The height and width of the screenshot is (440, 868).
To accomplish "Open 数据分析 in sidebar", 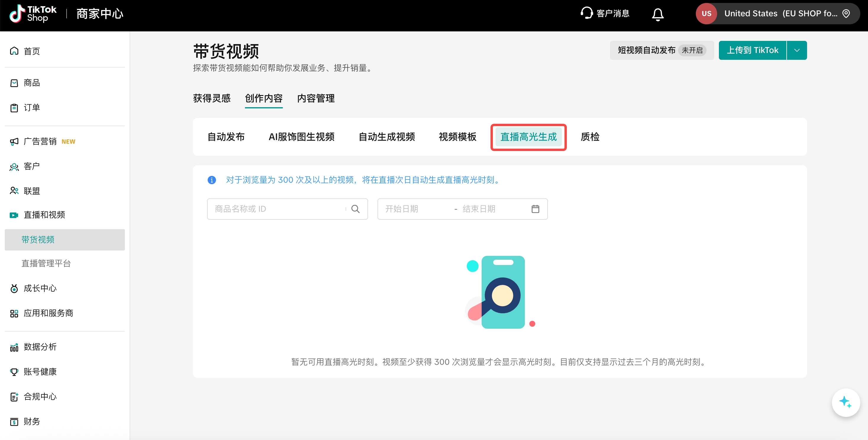I will 40,347.
